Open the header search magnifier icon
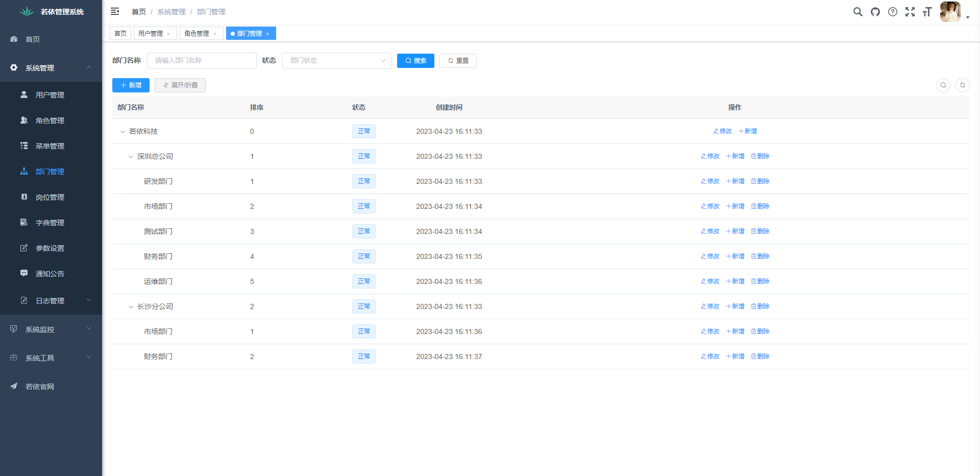The image size is (980, 476). (858, 12)
